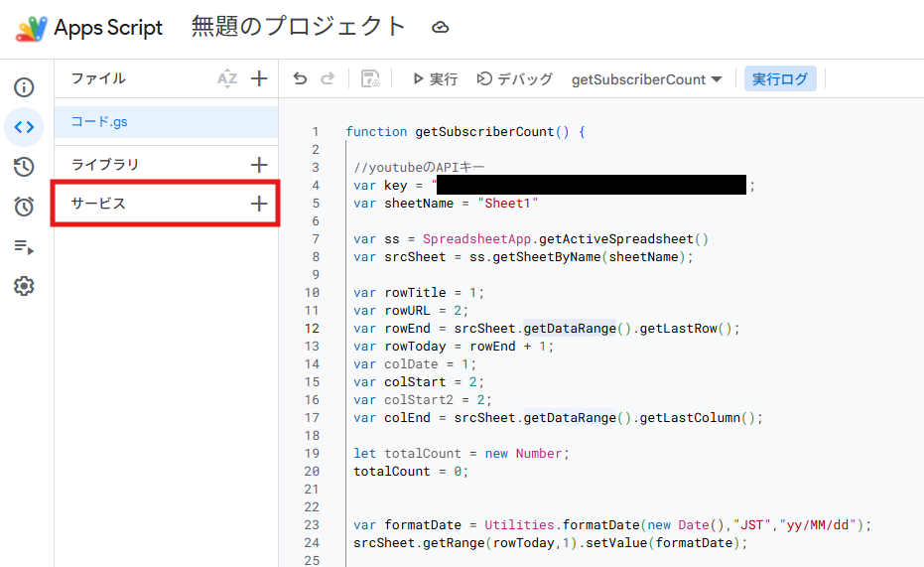Click rowURL variable on line 11
The height and width of the screenshot is (567, 924).
click(x=407, y=311)
